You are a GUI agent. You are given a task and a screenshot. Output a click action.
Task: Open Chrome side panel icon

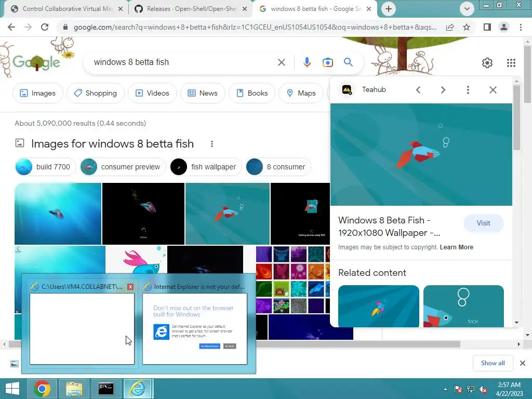487,27
